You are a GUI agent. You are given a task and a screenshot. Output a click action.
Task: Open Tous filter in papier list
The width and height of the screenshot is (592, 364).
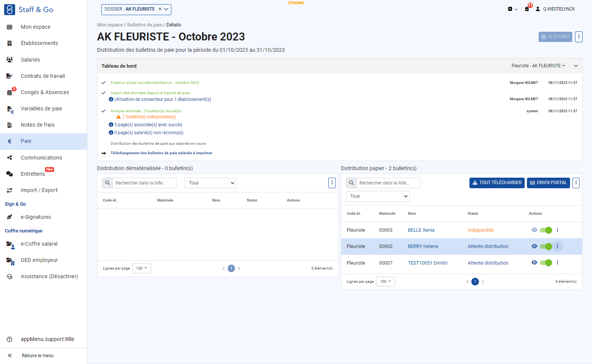[x=378, y=196]
